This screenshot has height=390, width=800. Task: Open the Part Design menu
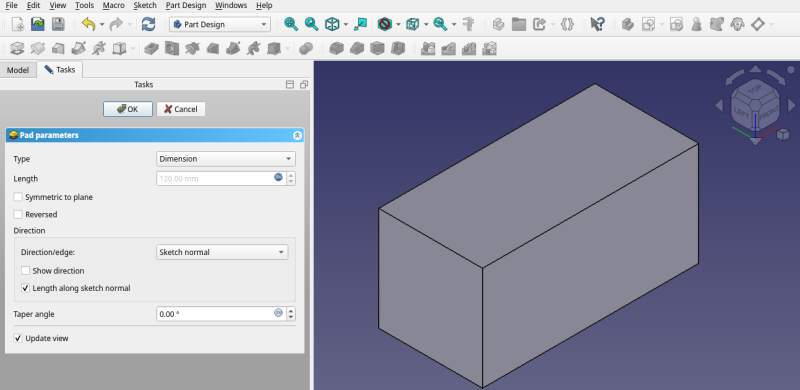coord(186,5)
